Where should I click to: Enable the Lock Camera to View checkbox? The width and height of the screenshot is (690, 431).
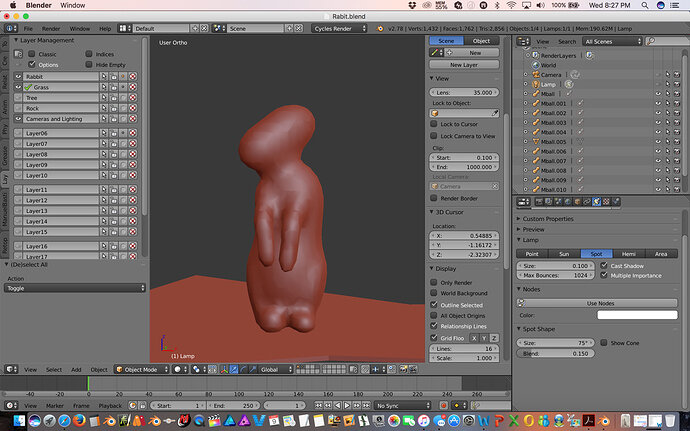click(x=434, y=136)
